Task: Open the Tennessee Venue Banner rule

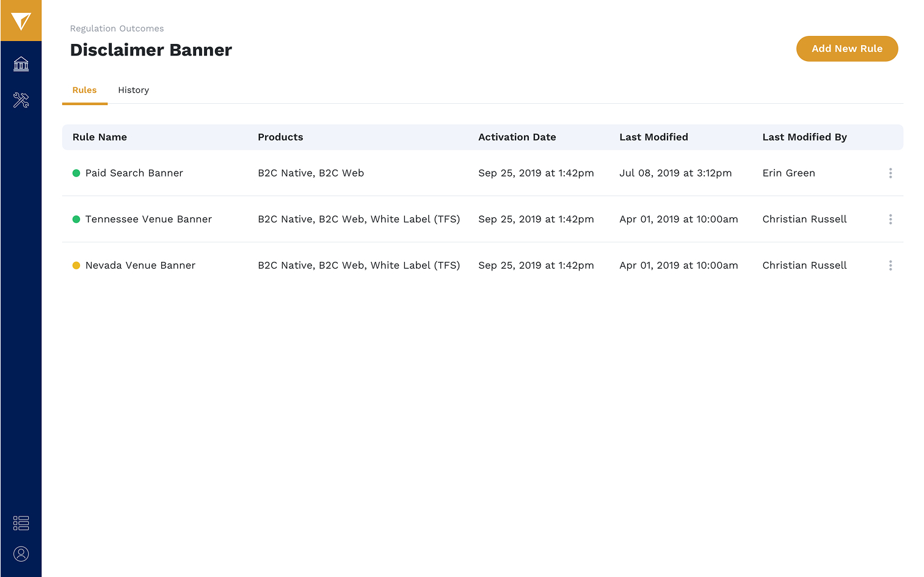Action: [x=148, y=219]
